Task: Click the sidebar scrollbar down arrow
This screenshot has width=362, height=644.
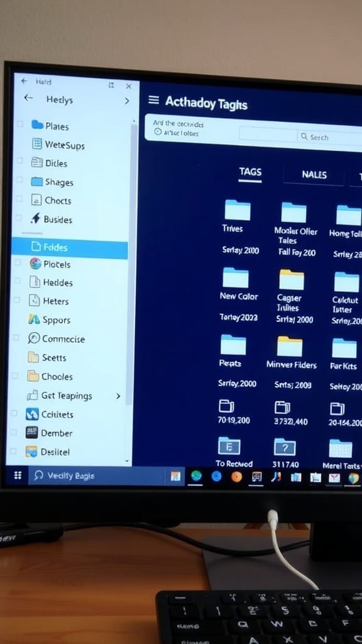Action: [x=127, y=461]
